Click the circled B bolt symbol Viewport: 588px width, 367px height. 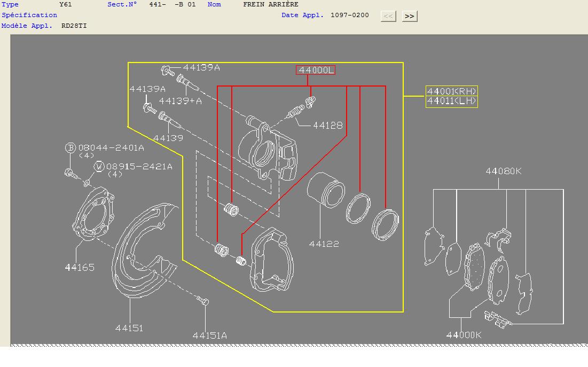70,148
